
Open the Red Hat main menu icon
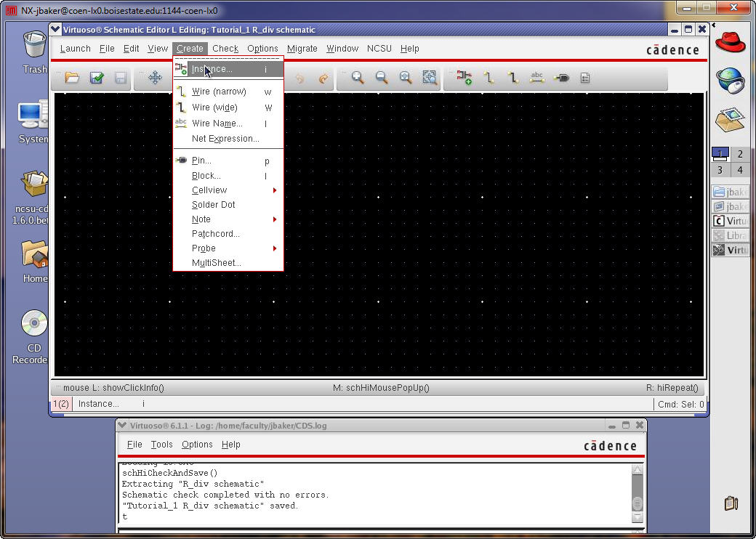click(731, 42)
